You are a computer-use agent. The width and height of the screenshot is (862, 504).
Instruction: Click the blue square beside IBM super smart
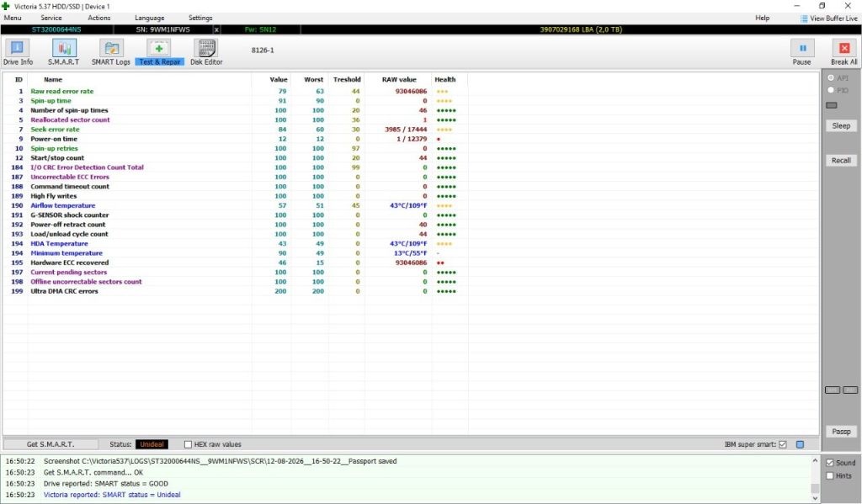tap(800, 444)
